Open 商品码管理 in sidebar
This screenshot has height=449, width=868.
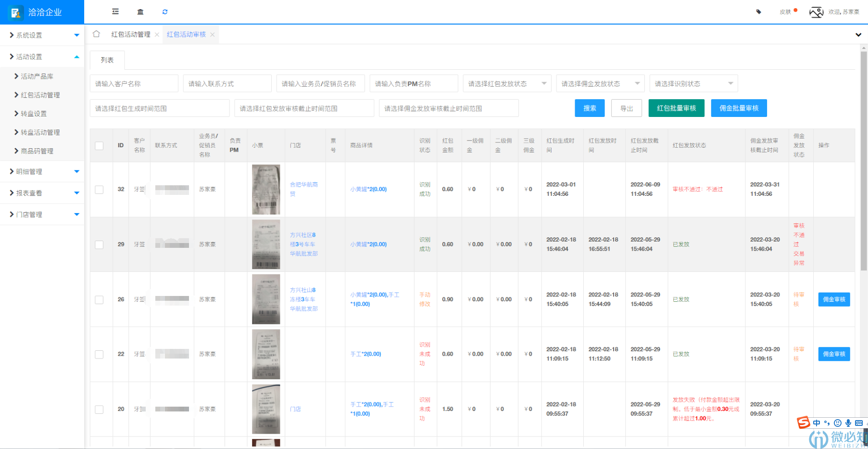37,151
